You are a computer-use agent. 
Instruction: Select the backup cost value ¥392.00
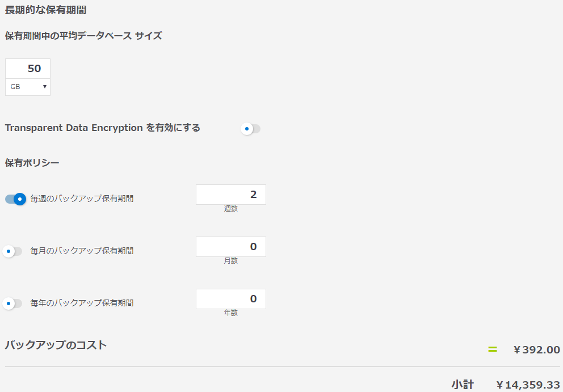point(536,350)
